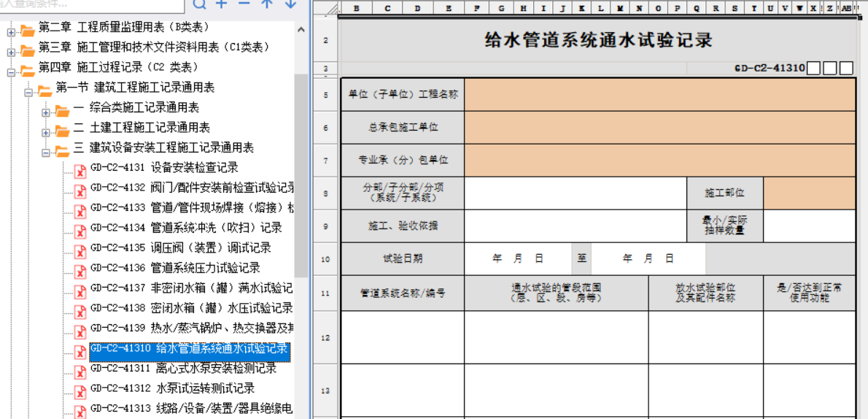Click folder icon of 第三章 施工管理和技术文件资料用表
Viewport: 868px width, 419px height.
pyautogui.click(x=28, y=50)
